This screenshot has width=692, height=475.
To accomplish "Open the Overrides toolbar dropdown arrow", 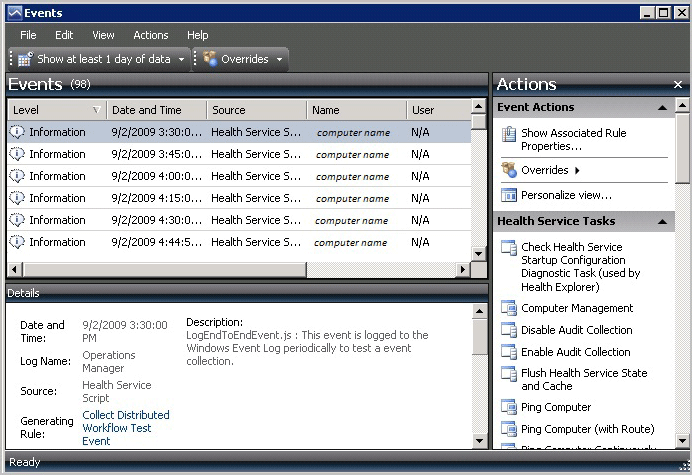I will coord(279,59).
